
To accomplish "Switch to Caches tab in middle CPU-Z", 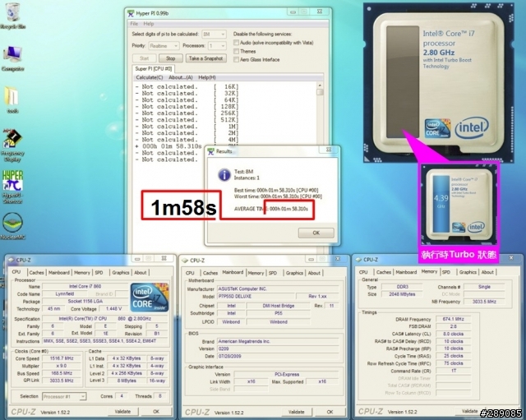I will [210, 273].
